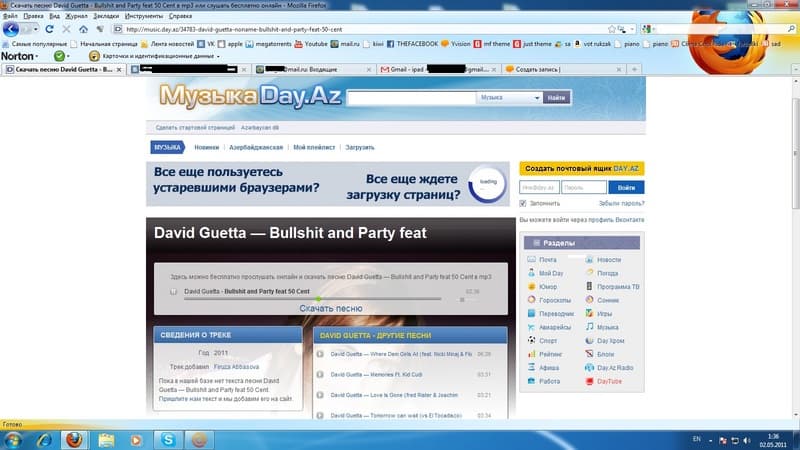This screenshot has width=800, height=450.
Task: Toggle the Запомнить remember-me checkbox
Action: (x=523, y=204)
